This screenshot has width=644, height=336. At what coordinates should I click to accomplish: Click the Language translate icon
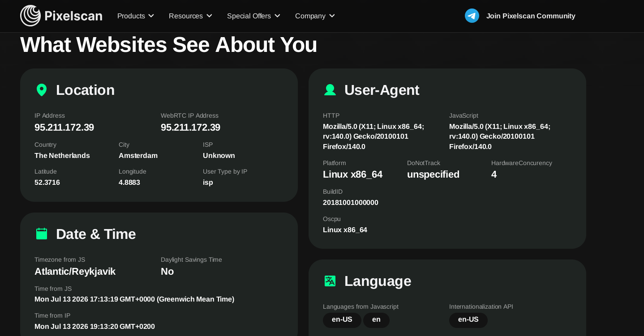click(x=330, y=281)
